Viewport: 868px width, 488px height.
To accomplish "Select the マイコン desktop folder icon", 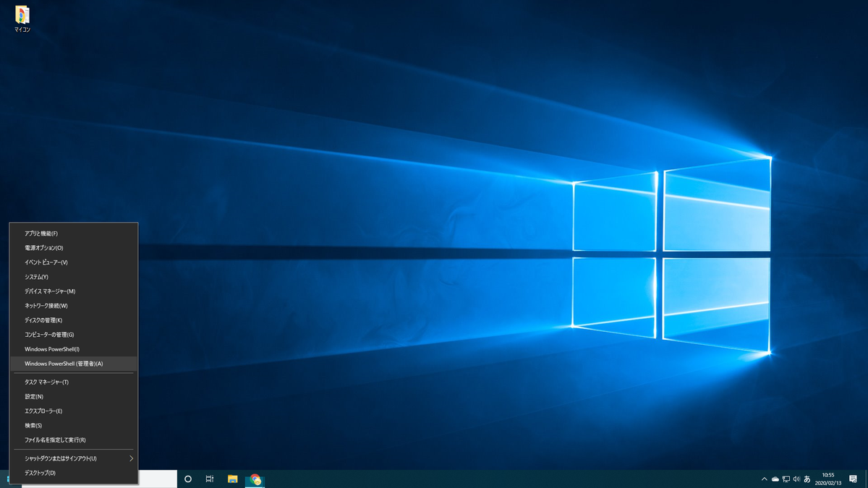I will tap(22, 20).
